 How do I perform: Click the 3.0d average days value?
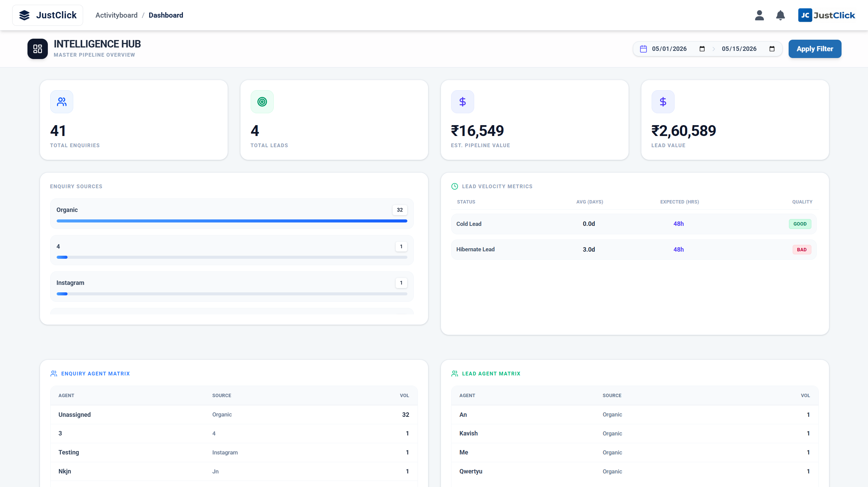[589, 250]
